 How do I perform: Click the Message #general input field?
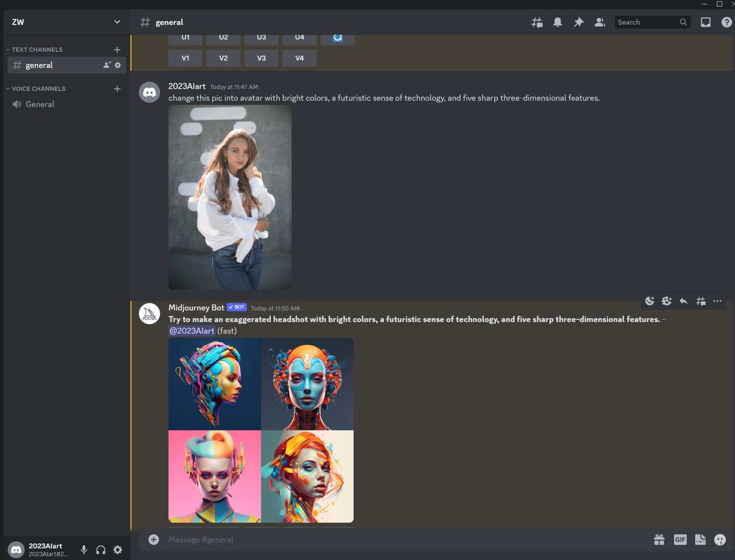point(402,539)
